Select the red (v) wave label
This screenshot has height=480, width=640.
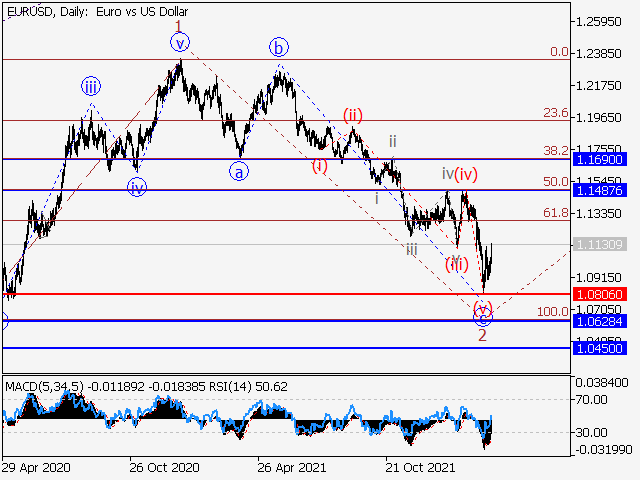click(483, 307)
